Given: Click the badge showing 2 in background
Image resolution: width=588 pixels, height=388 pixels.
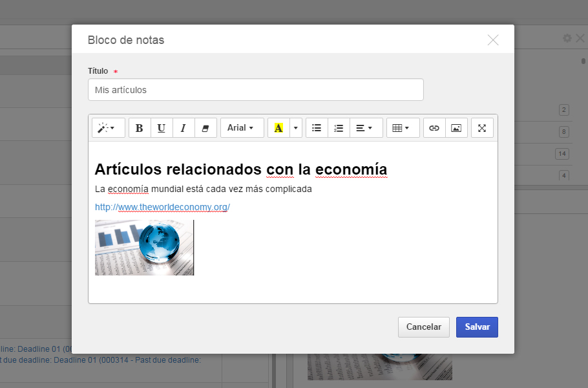Looking at the screenshot, I should [x=563, y=110].
